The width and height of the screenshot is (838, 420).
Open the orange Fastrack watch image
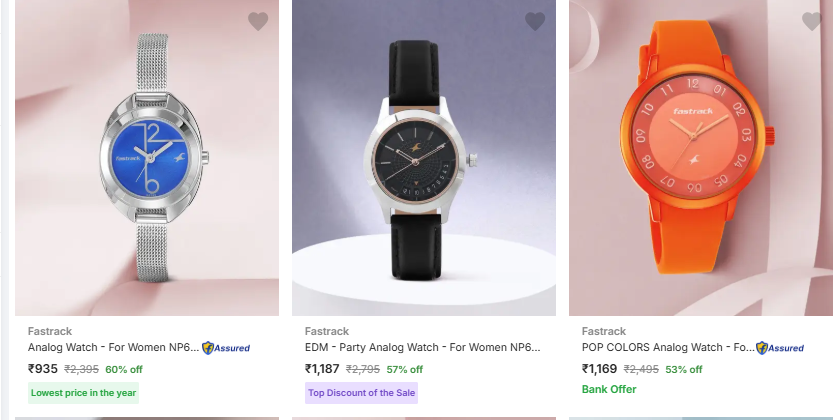tap(701, 160)
